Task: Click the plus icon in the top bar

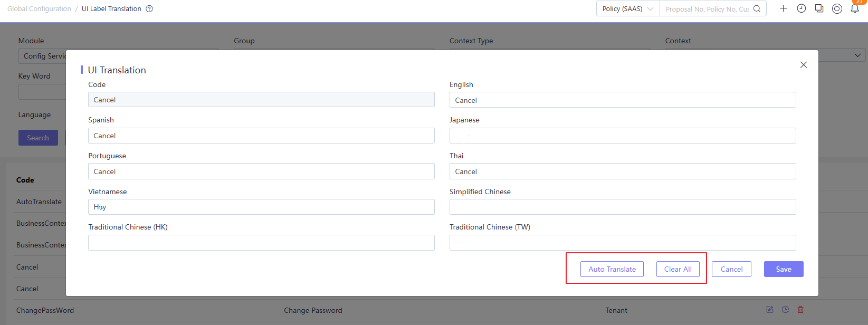Action: click(784, 8)
